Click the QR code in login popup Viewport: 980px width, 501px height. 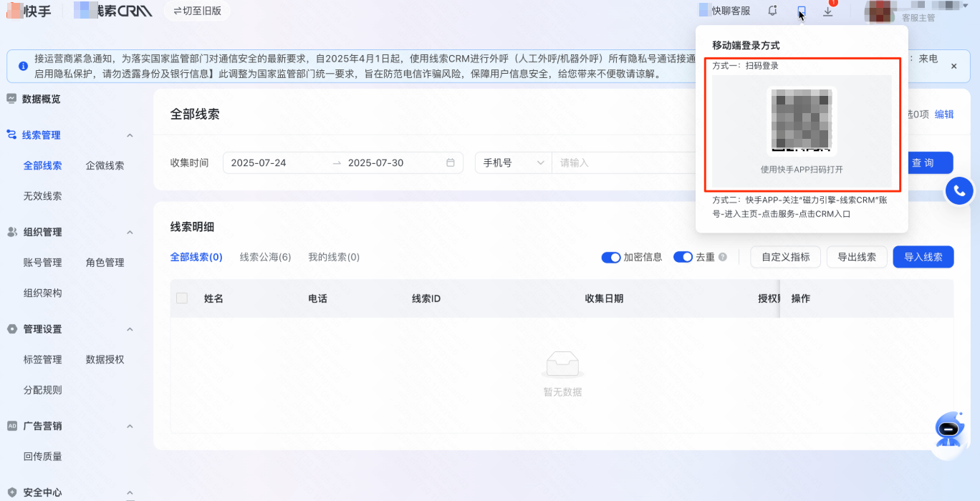(802, 121)
